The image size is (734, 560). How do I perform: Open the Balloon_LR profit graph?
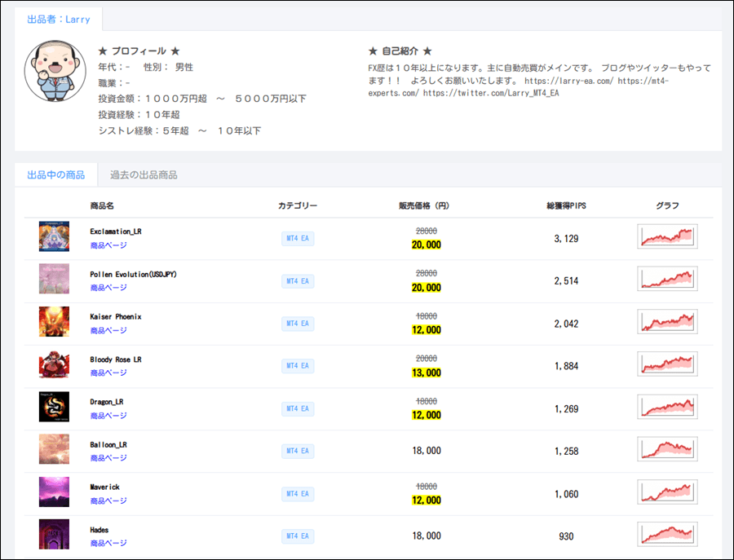coord(668,449)
